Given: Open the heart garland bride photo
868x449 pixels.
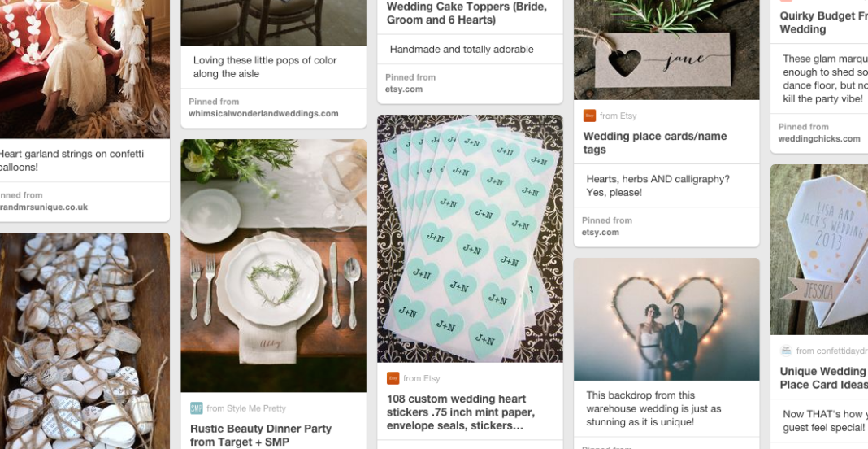Looking at the screenshot, I should 85,69.
